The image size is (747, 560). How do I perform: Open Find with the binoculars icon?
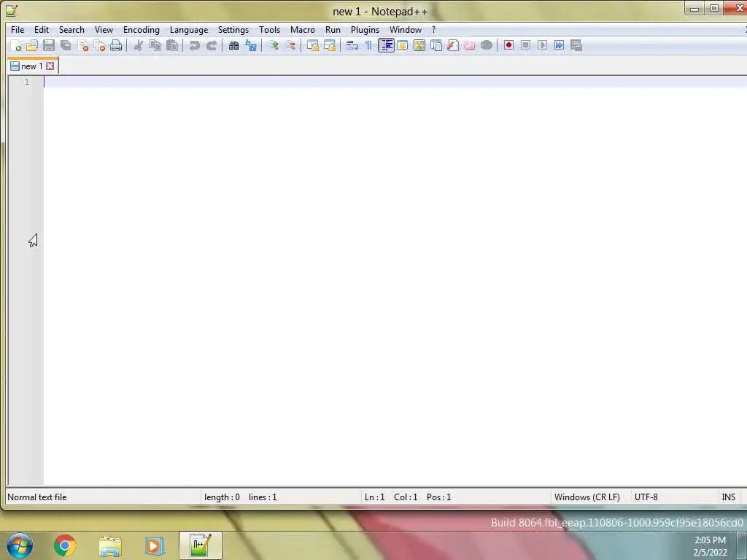[234, 46]
